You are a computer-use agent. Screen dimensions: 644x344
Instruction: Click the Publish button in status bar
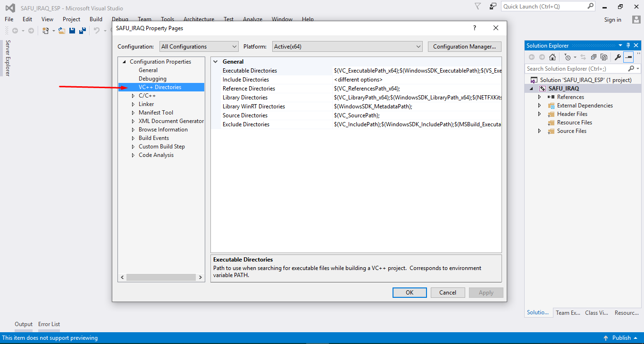pos(621,338)
